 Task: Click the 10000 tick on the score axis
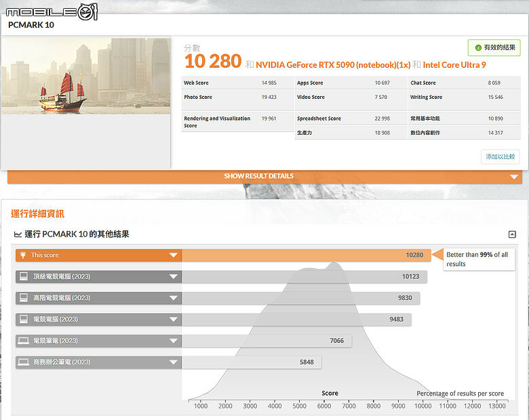(x=423, y=406)
